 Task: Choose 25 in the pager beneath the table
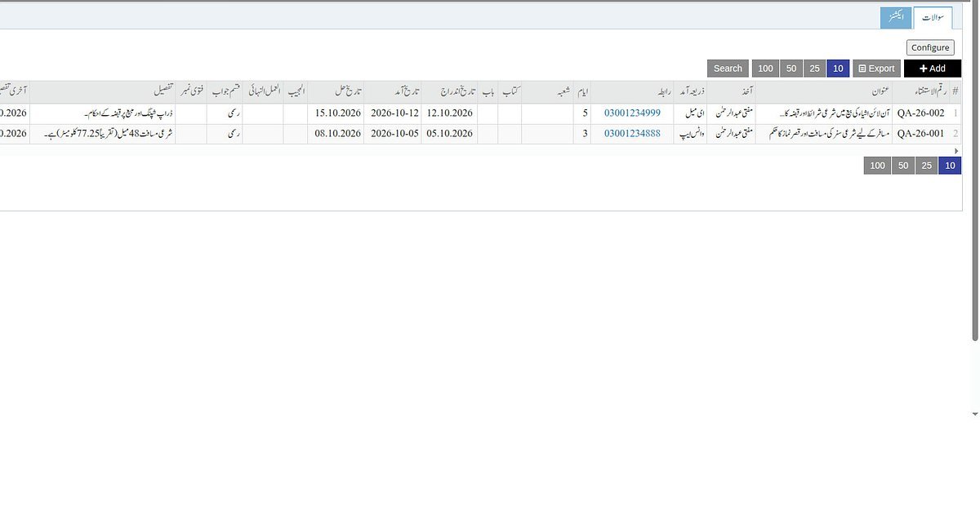coord(926,166)
